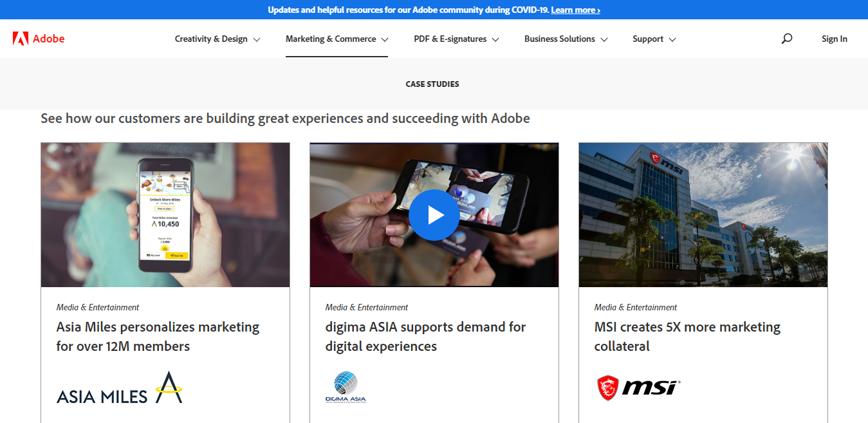Click the Adobe logo icon

coord(20,39)
